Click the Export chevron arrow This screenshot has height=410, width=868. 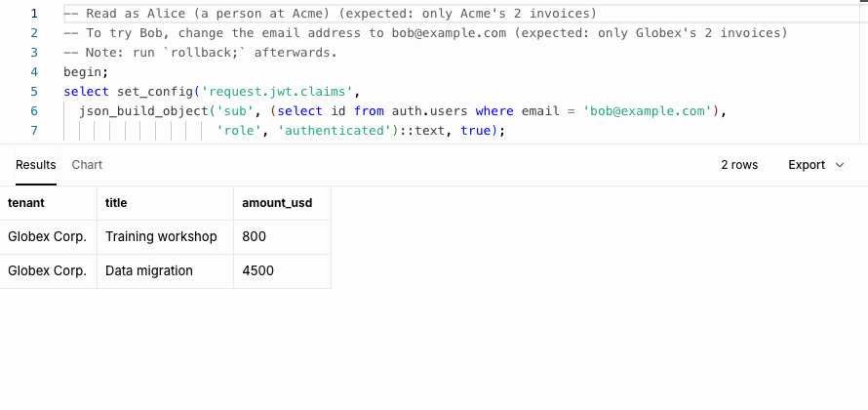840,165
